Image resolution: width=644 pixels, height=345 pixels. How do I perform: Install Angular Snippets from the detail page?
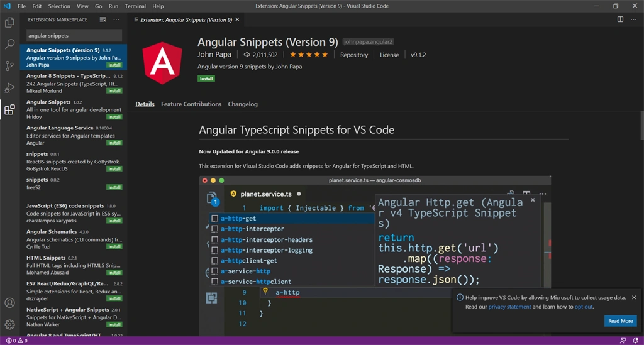(x=206, y=79)
